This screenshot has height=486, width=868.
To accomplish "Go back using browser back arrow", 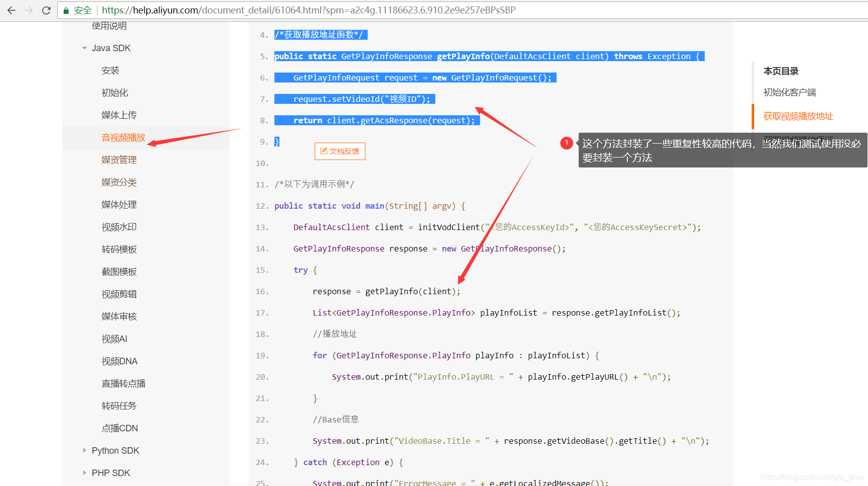I will tap(11, 10).
